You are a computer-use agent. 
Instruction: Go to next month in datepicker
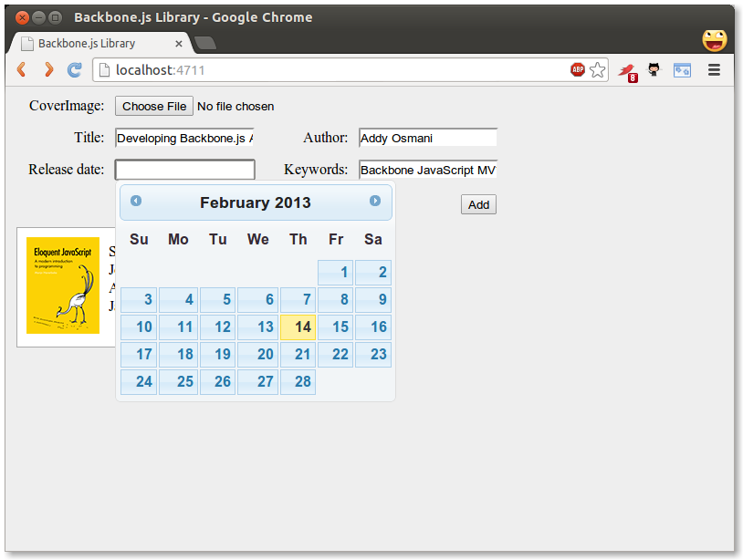click(x=375, y=202)
